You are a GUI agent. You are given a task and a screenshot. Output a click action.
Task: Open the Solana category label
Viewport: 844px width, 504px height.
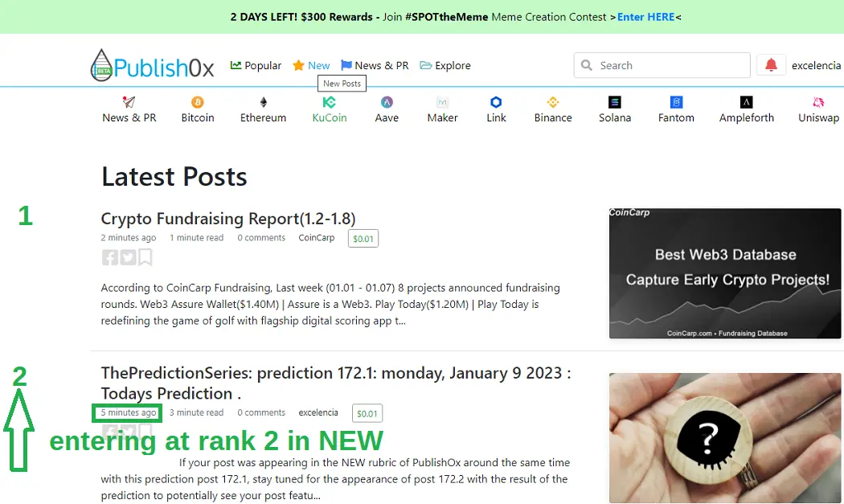(615, 117)
